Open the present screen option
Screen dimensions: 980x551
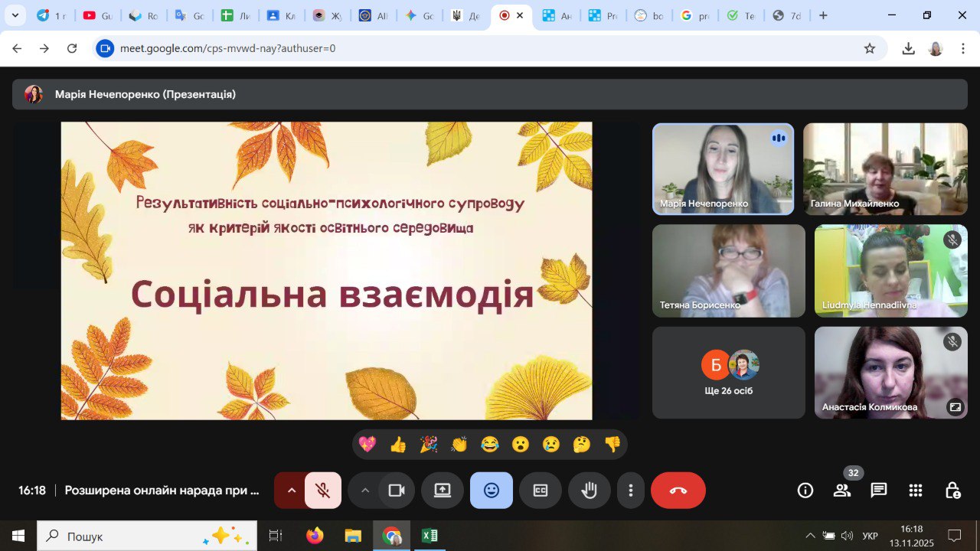pyautogui.click(x=443, y=491)
